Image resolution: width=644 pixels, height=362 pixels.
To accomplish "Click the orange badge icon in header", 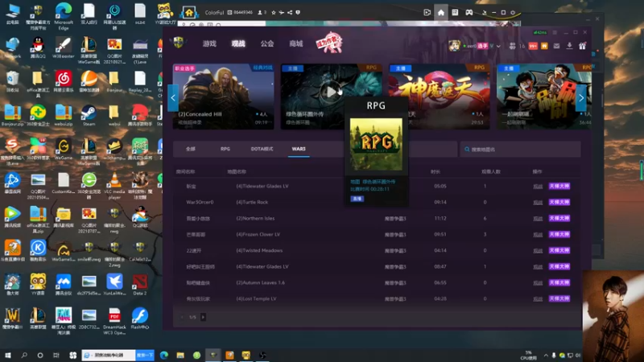I will (545, 46).
